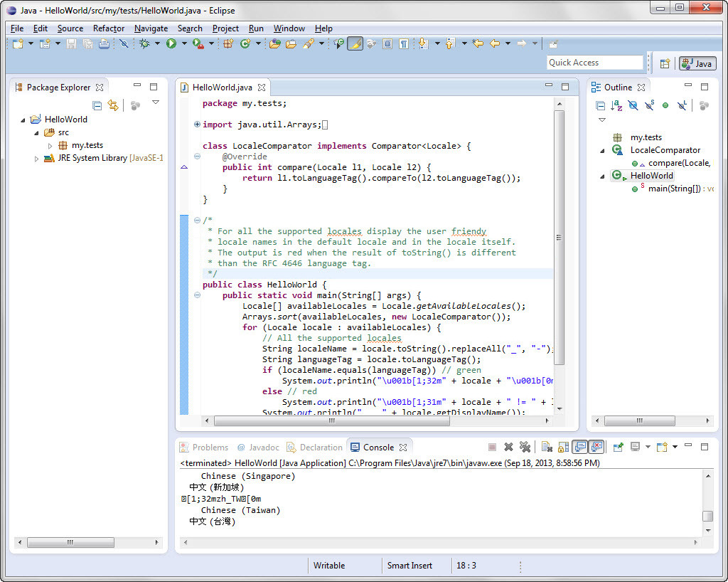728x582 pixels.
Task: Toggle Scroll Lock in the Console view
Action: click(x=563, y=446)
